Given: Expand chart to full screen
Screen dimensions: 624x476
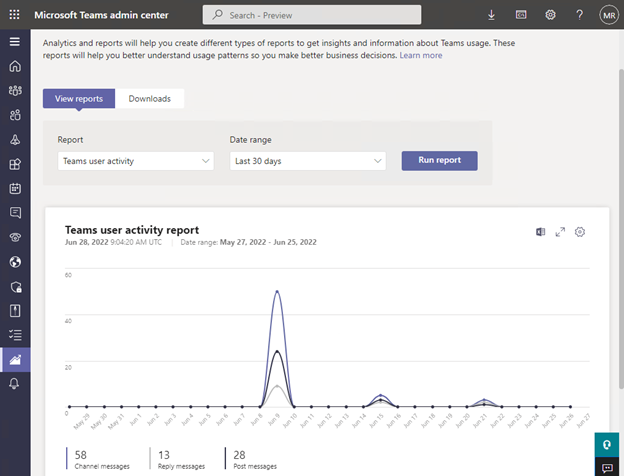Looking at the screenshot, I should pos(560,232).
